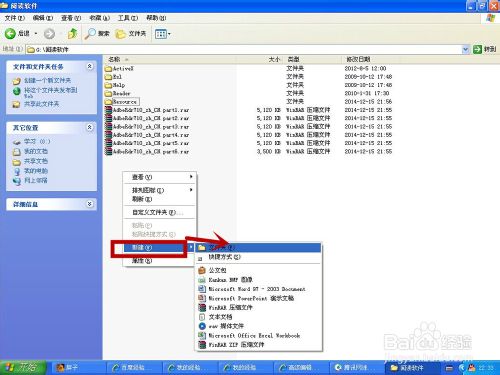Open the 查看(V) menu in menu bar
This screenshot has width=500, height=375.
(71, 18)
